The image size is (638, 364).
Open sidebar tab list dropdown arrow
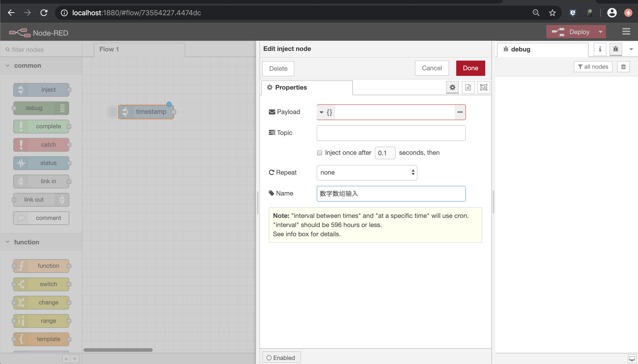pos(631,49)
